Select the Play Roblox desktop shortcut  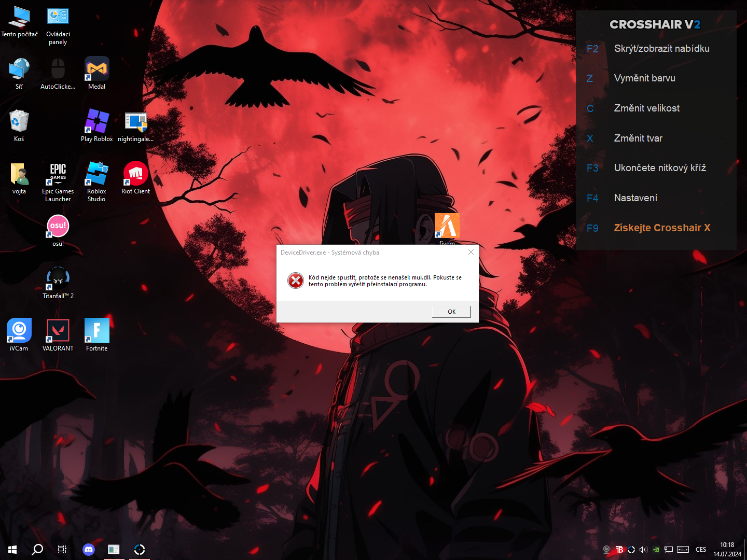tap(97, 126)
